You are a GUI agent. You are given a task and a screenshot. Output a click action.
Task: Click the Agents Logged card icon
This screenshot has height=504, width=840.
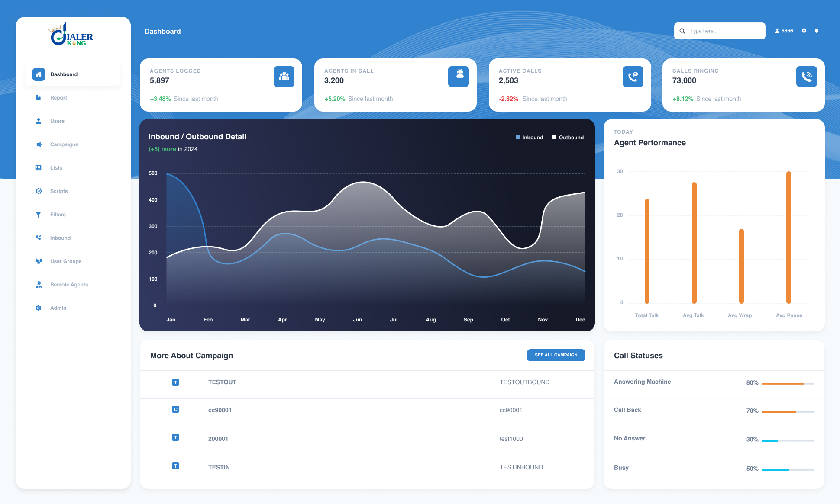click(284, 76)
